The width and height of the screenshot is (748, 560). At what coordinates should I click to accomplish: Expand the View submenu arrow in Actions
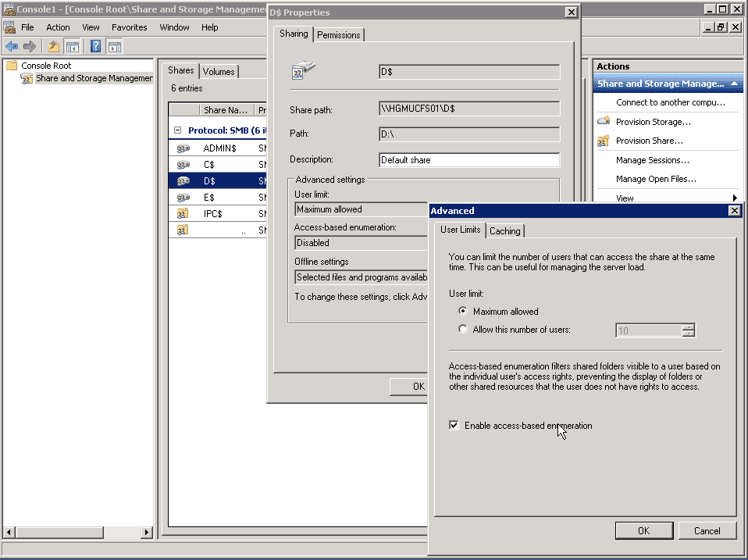click(x=735, y=198)
